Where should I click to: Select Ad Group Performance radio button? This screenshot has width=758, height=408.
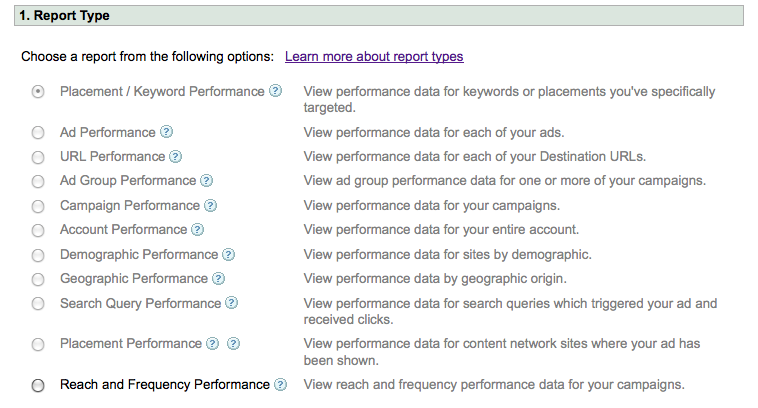[38, 182]
